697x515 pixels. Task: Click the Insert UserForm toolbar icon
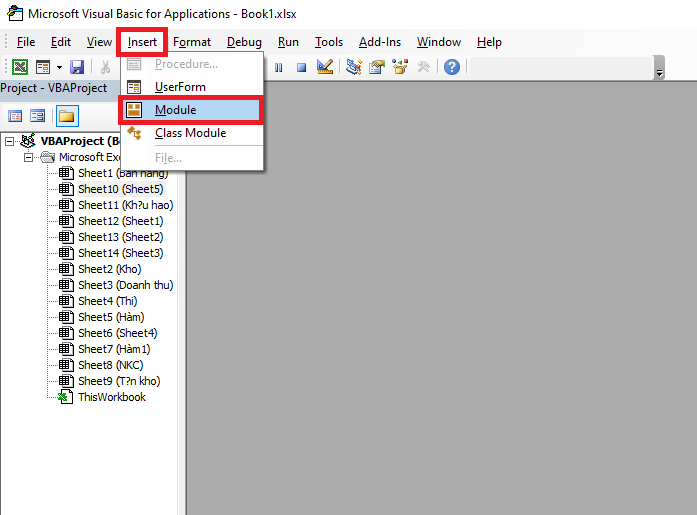tap(43, 67)
